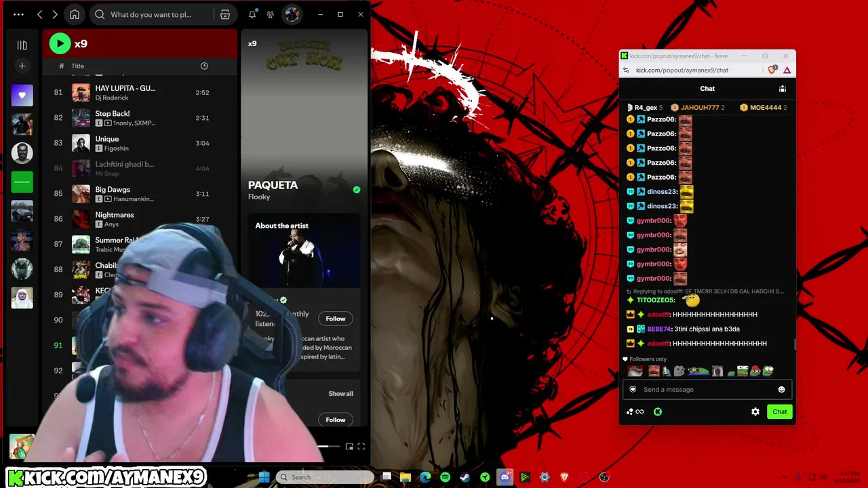Sort tracks by the duration clock icon
The image size is (868, 488).
point(204,66)
